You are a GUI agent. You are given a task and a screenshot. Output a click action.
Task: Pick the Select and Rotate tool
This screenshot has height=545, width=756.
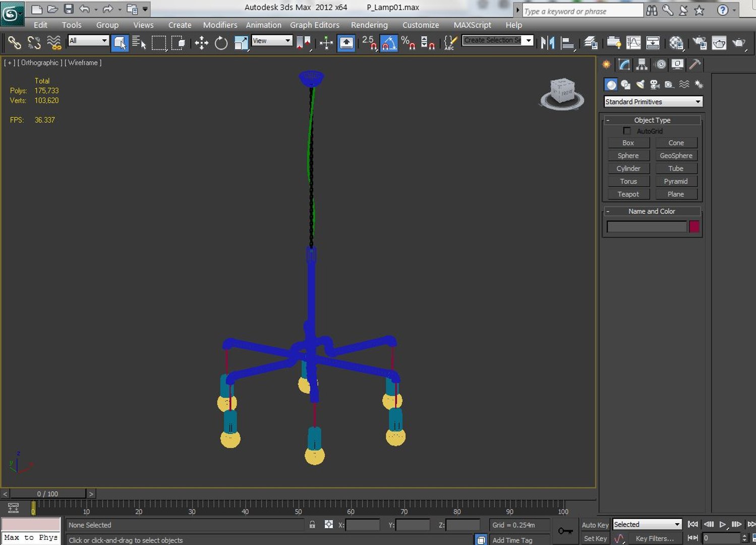click(x=221, y=43)
